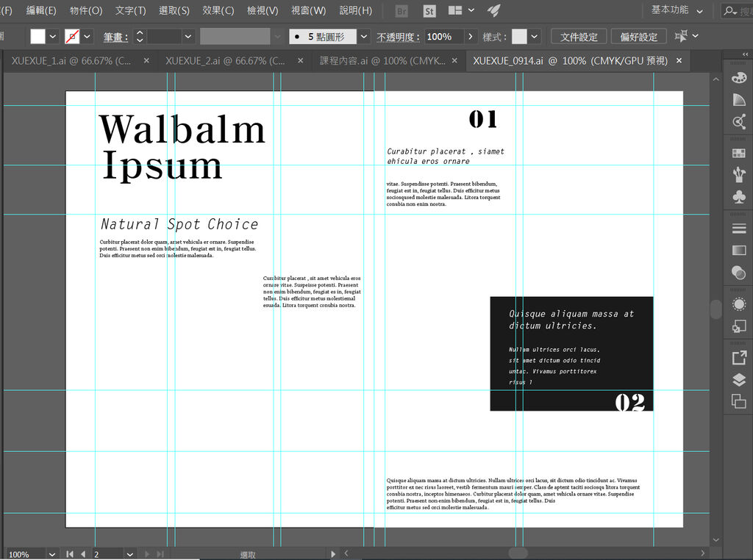
Task: Open the Artboards panel icon
Action: 739,401
